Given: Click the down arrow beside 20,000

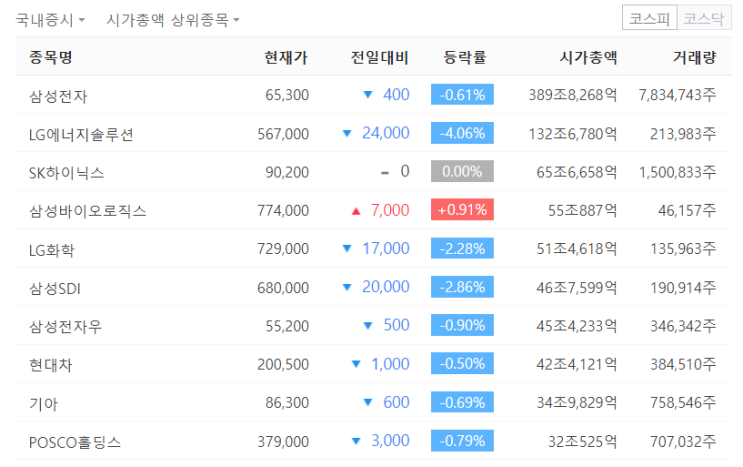Looking at the screenshot, I should pyautogui.click(x=347, y=287).
